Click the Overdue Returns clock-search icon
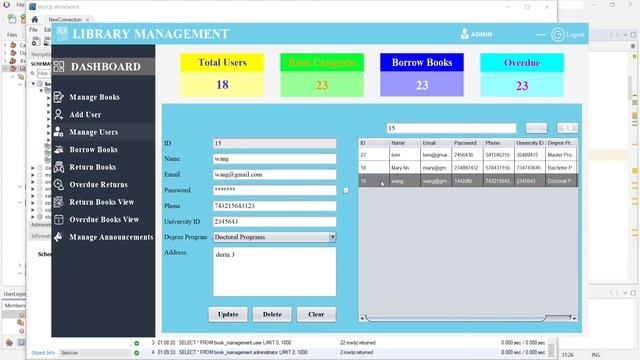The width and height of the screenshot is (640, 360). click(x=59, y=184)
